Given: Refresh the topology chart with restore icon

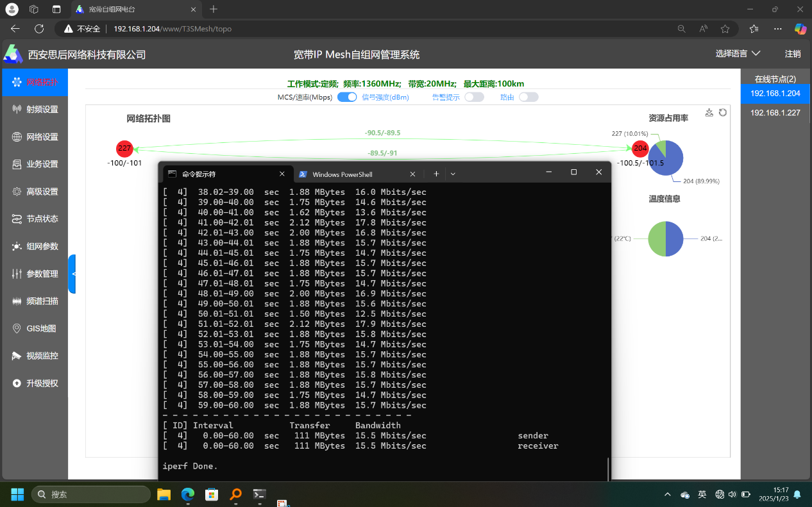Looking at the screenshot, I should 723,113.
